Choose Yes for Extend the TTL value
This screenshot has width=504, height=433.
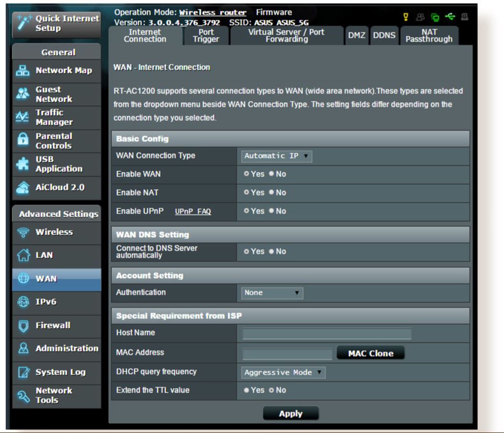click(246, 390)
